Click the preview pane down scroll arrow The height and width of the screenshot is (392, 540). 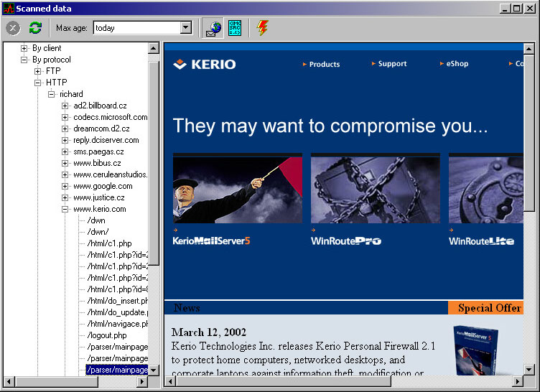[x=529, y=370]
